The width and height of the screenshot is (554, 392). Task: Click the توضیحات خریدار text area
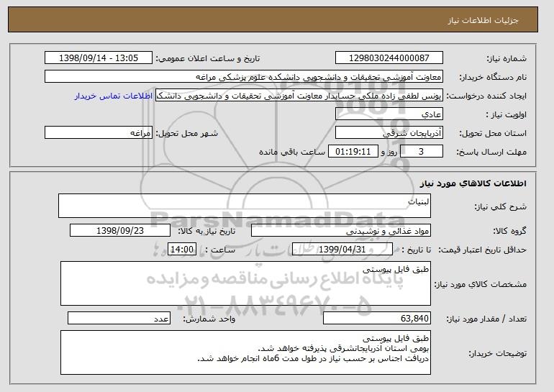click(245, 352)
